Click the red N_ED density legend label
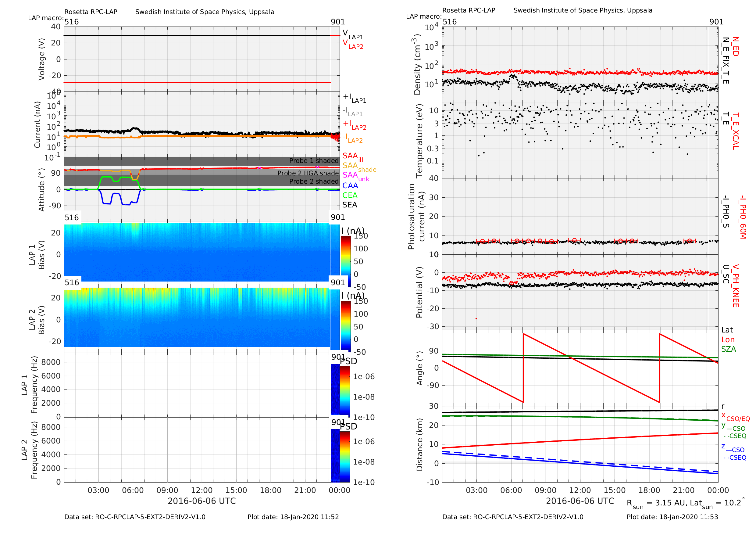This screenshot has width=756, height=535. [735, 46]
